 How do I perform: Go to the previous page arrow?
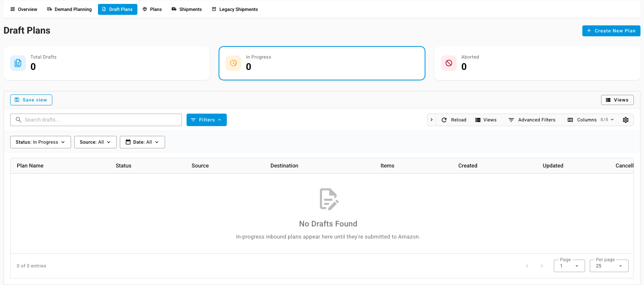click(x=527, y=266)
